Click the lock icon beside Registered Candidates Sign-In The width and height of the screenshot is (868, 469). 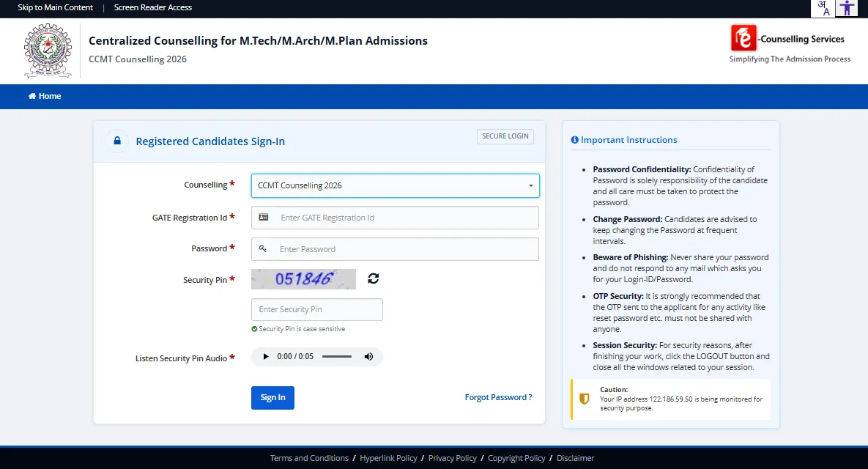[116, 141]
